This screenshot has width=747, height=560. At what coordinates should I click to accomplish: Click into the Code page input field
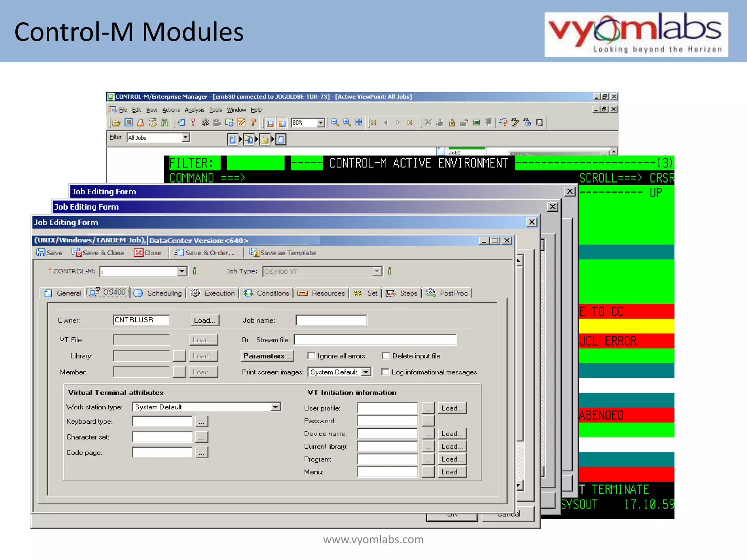(162, 452)
